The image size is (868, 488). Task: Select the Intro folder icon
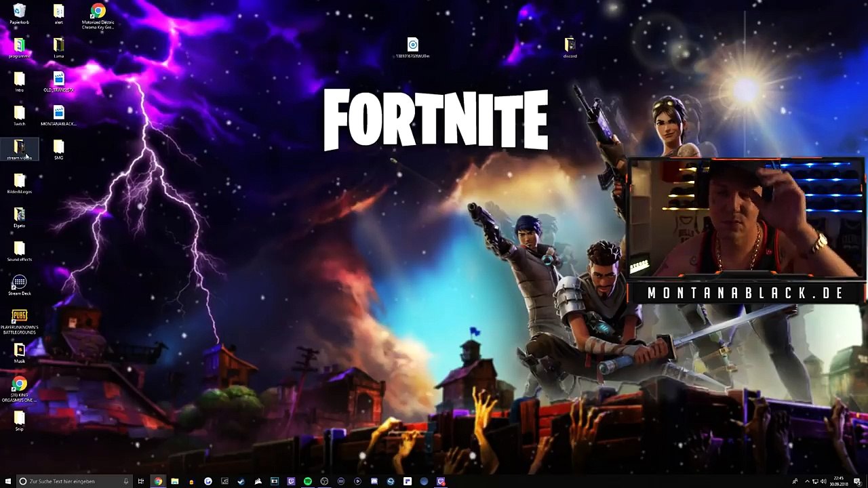(x=19, y=82)
